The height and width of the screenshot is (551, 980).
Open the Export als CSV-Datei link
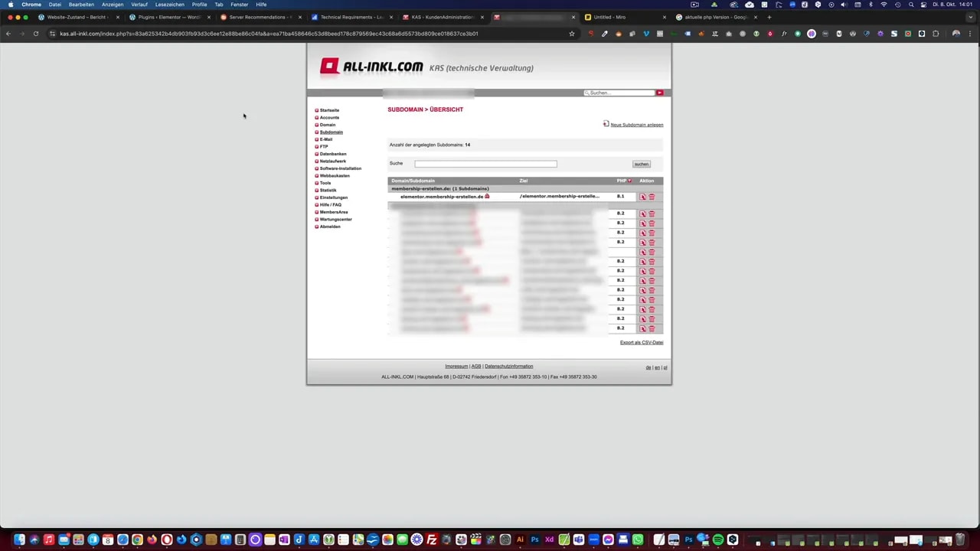[x=641, y=342]
